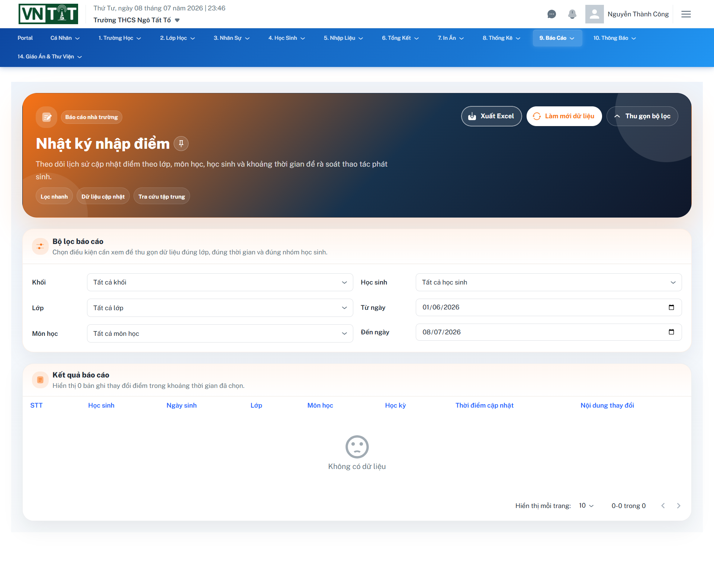Click Làm mới dữ liệu button

(x=564, y=116)
